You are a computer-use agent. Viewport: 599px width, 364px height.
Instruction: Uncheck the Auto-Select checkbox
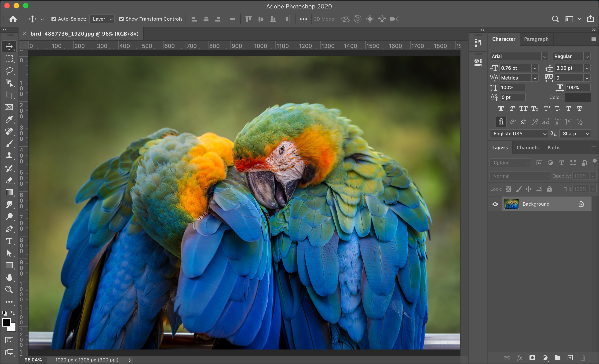[54, 19]
